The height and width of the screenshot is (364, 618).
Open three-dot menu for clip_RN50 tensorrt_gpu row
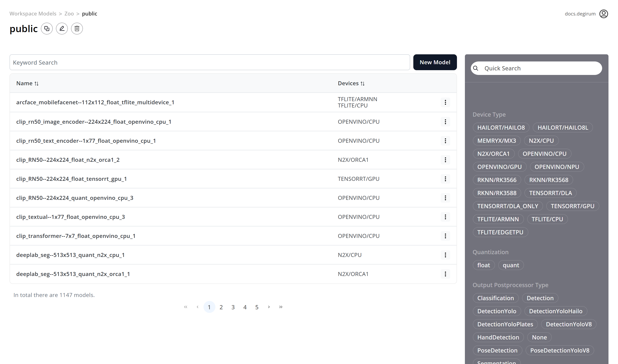click(445, 179)
